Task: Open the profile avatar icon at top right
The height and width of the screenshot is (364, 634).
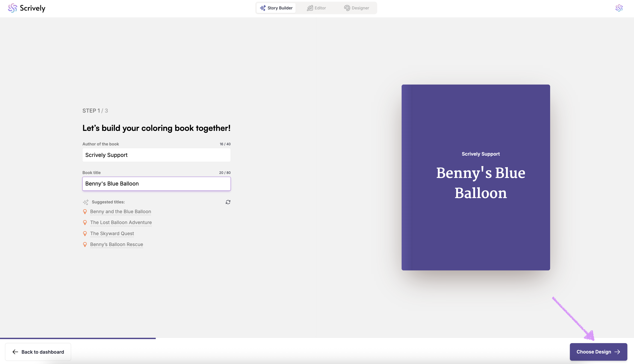Action: 619,8
